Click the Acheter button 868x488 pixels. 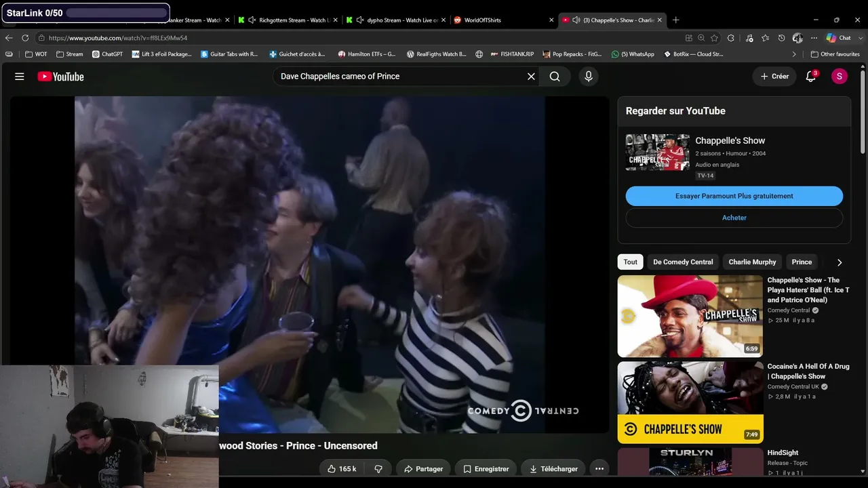click(x=734, y=218)
